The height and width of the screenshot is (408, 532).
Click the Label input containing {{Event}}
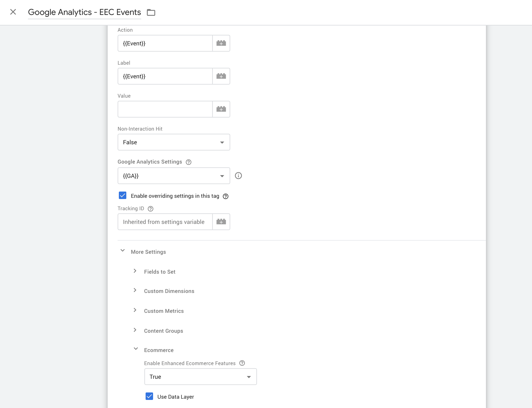[165, 76]
